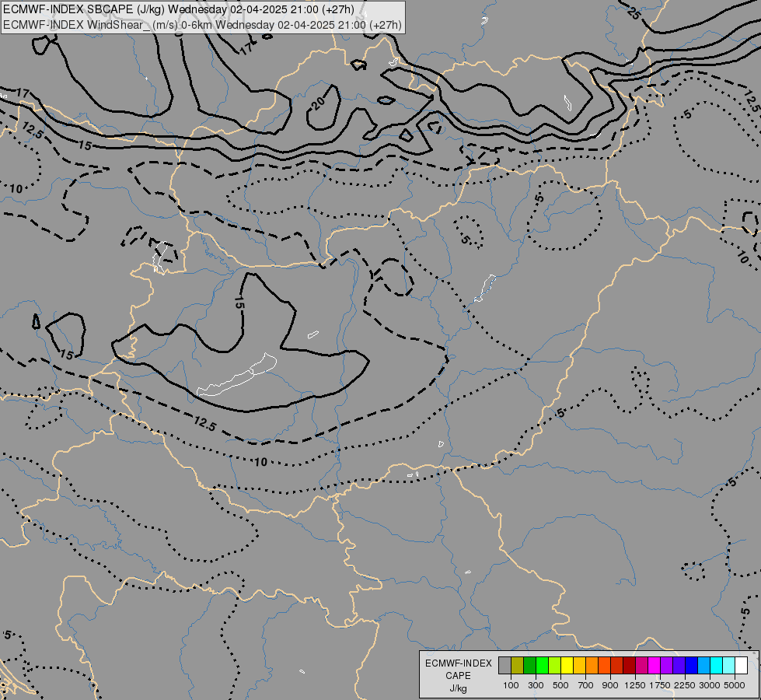The image size is (761, 700).
Task: Select the yellow swatch in the legend
Action: click(x=567, y=666)
